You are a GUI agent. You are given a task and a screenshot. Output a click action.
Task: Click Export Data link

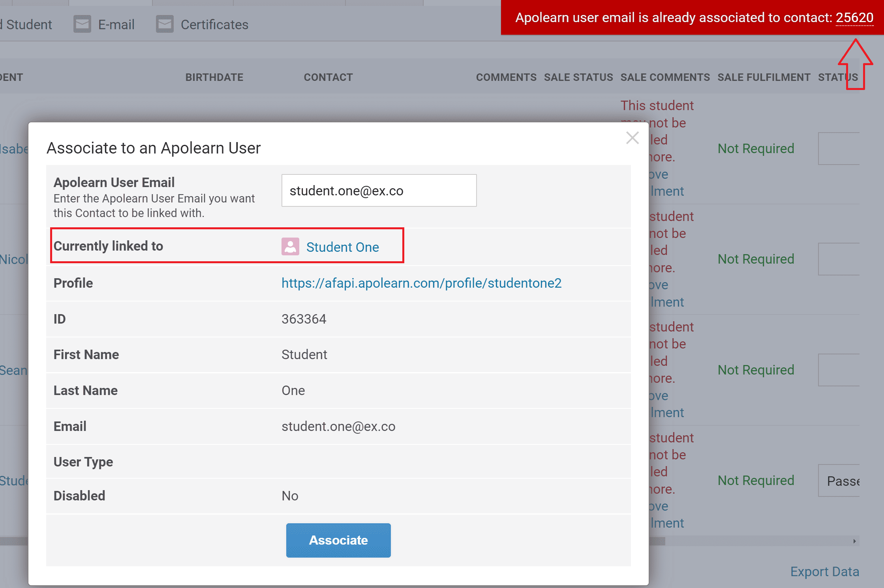[824, 571]
